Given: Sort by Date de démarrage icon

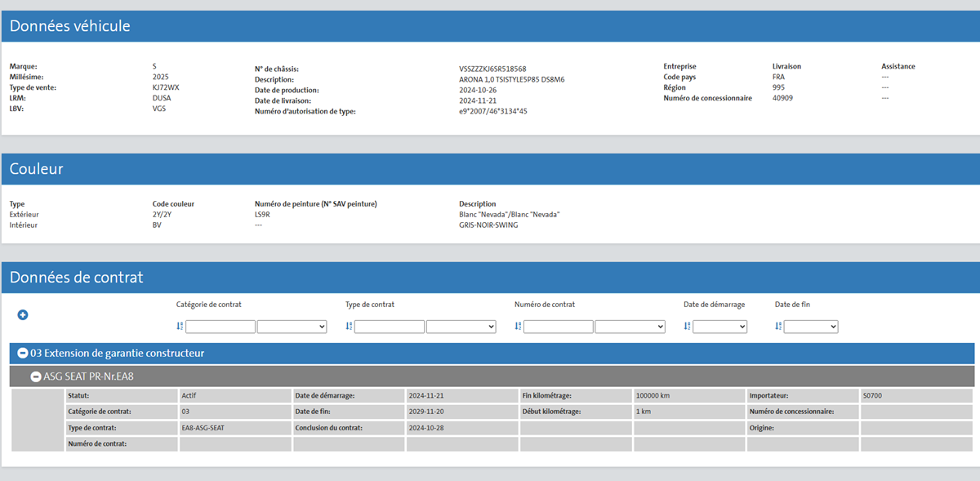Looking at the screenshot, I should pos(687,327).
